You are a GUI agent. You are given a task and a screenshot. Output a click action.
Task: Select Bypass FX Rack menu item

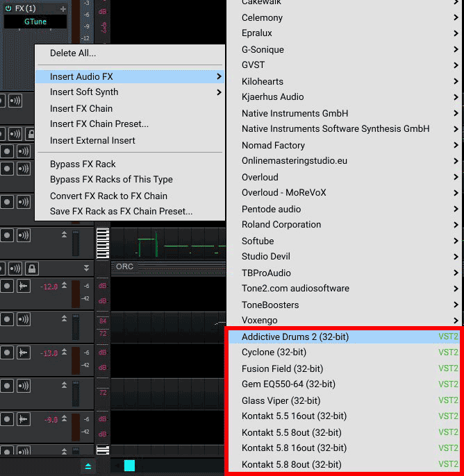coord(83,164)
